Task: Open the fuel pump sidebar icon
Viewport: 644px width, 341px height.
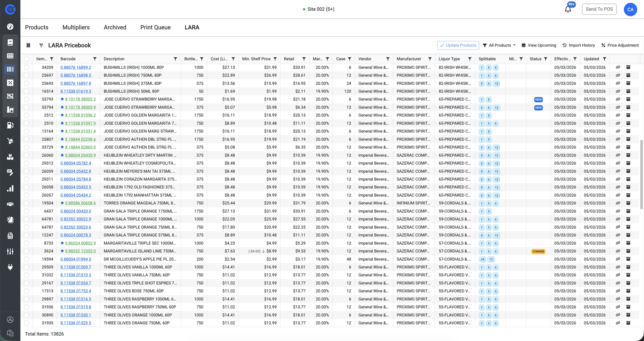Action: pos(10,125)
